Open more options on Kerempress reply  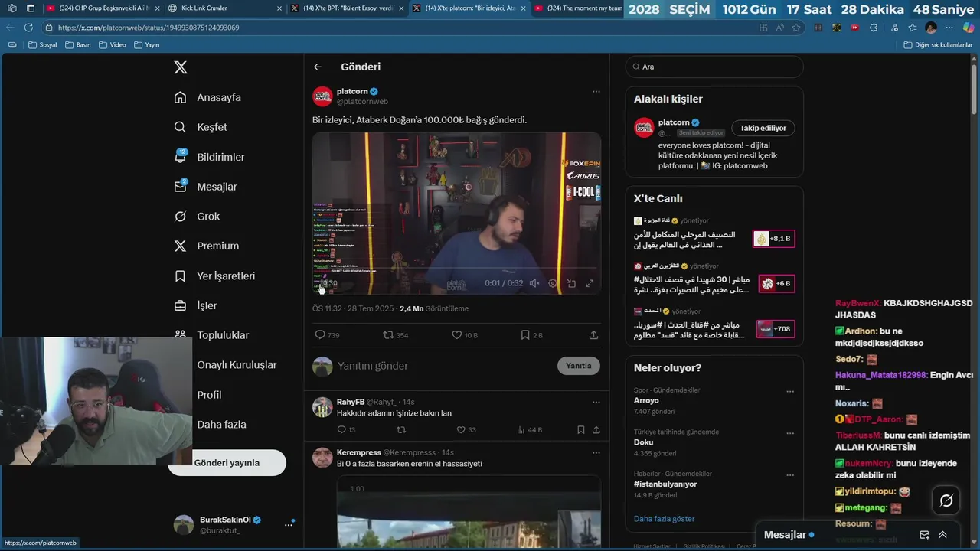596,452
